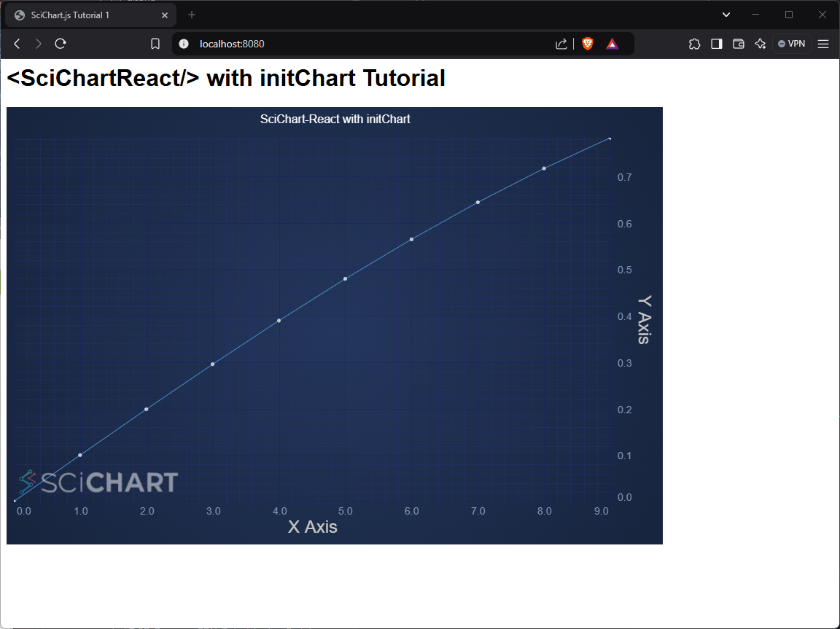Open Leo AI sparkle icon
This screenshot has width=840, height=629.
tap(760, 44)
